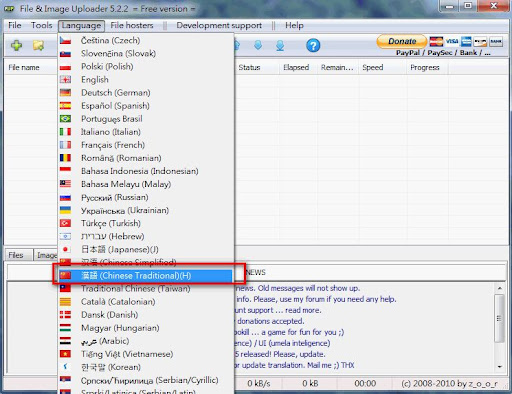The height and width of the screenshot is (394, 512).
Task: Select Chinese Traditional (H) language
Action: click(x=146, y=276)
